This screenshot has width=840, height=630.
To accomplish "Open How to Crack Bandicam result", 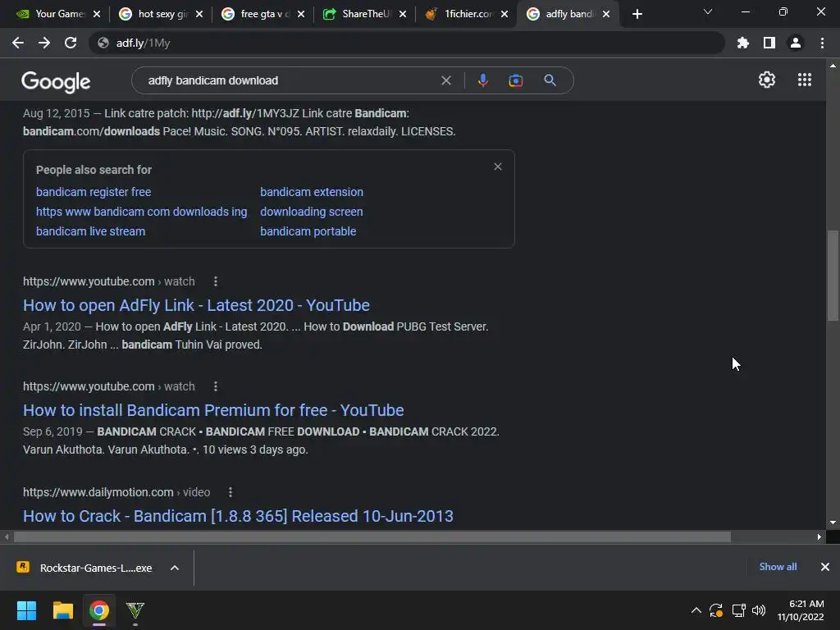I will point(238,516).
